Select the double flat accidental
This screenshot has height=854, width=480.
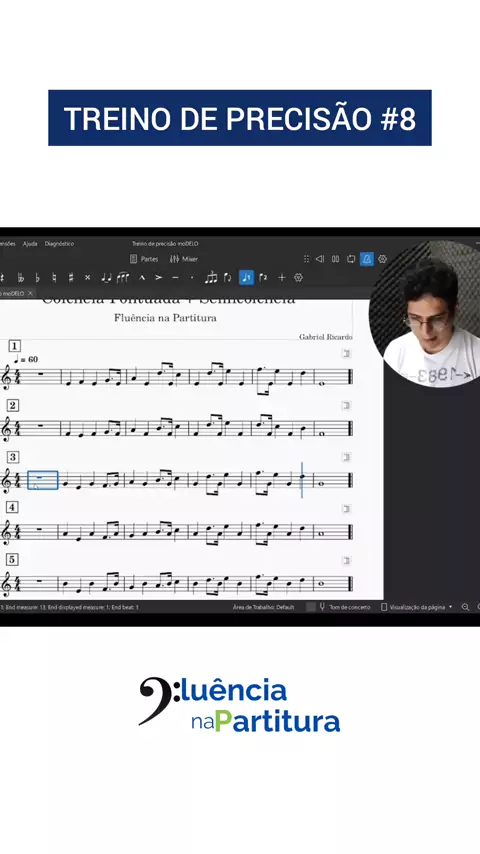(21, 278)
